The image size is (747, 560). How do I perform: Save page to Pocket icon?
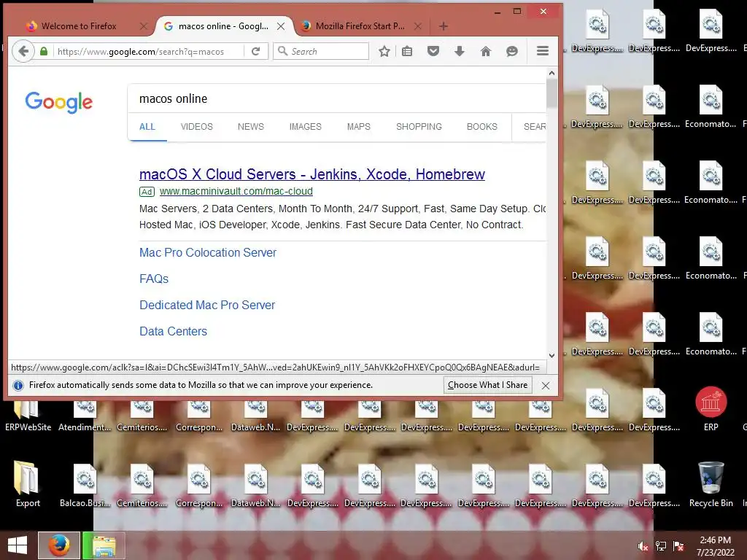coord(433,52)
